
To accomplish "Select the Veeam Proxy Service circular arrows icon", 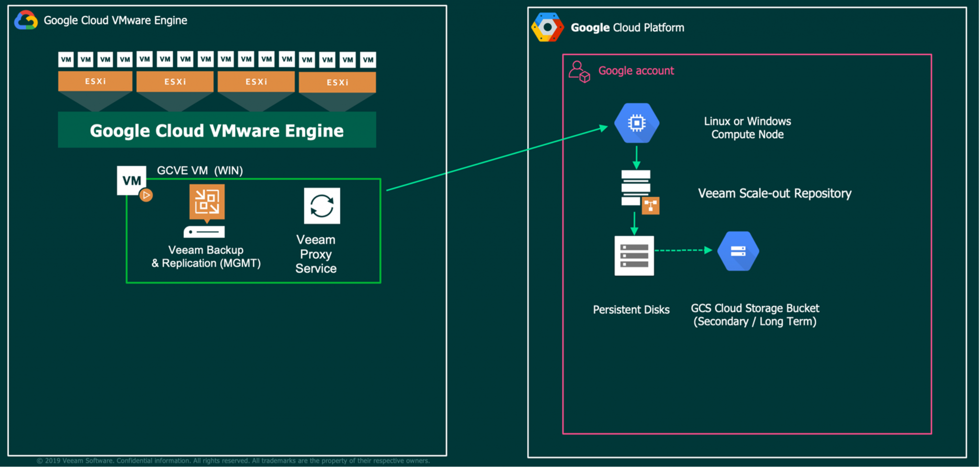I will tap(322, 206).
